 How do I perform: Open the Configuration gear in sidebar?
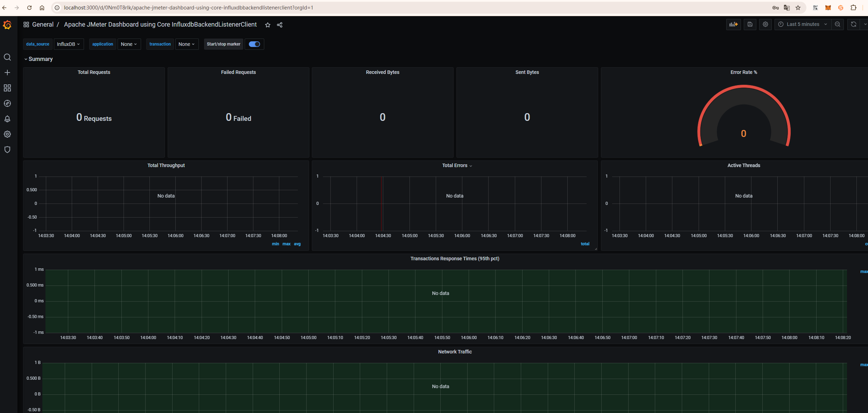click(x=7, y=134)
